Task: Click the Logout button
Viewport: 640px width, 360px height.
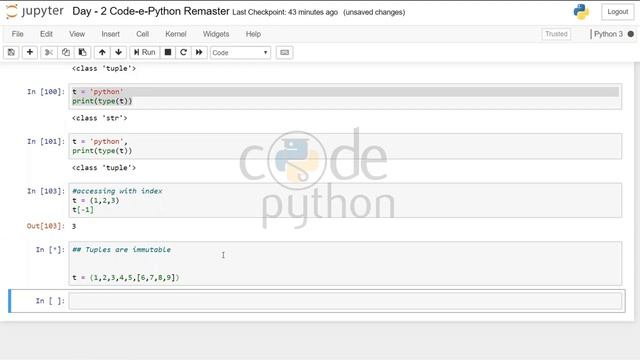Action: 618,12
